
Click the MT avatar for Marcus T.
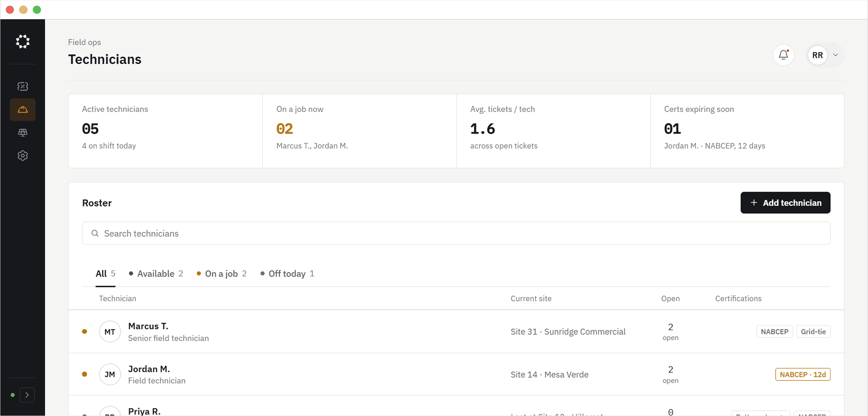pyautogui.click(x=110, y=332)
